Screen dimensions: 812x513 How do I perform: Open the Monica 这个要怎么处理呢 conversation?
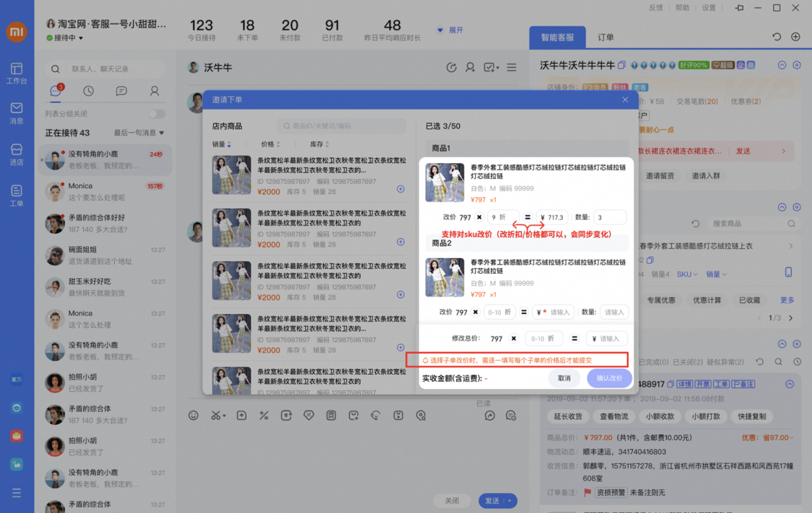tap(105, 192)
